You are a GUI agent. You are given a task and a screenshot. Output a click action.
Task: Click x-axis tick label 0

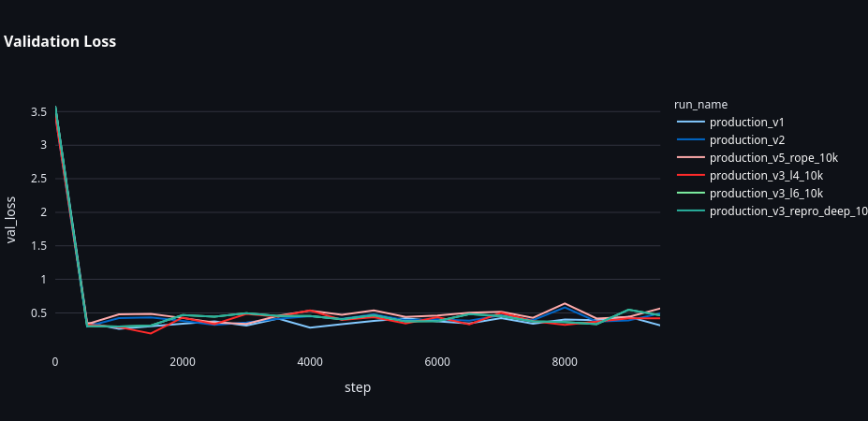[55, 362]
